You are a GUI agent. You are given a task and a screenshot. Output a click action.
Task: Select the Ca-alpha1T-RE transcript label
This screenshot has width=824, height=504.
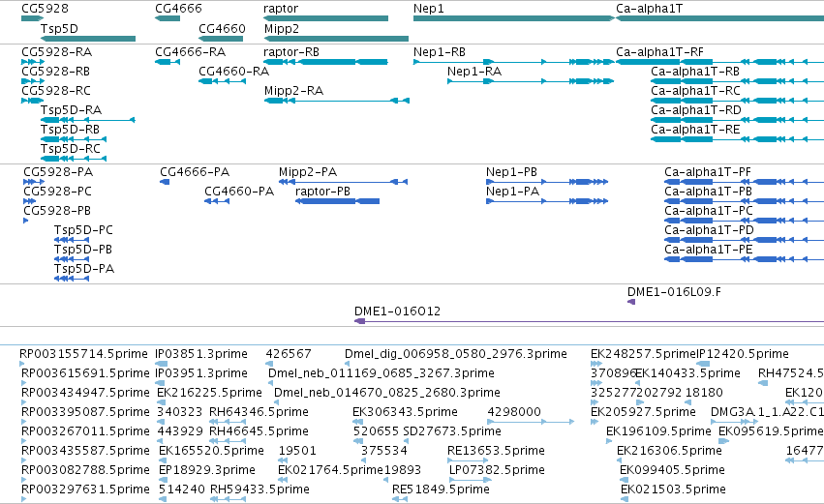(695, 130)
